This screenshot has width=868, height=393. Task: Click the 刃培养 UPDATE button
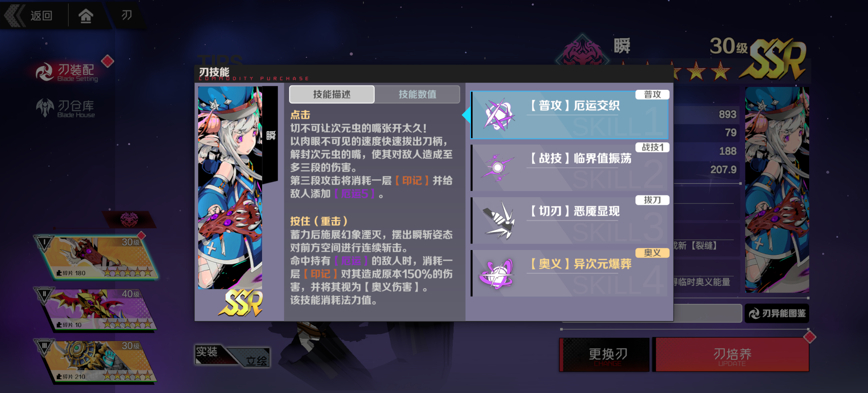(732, 355)
